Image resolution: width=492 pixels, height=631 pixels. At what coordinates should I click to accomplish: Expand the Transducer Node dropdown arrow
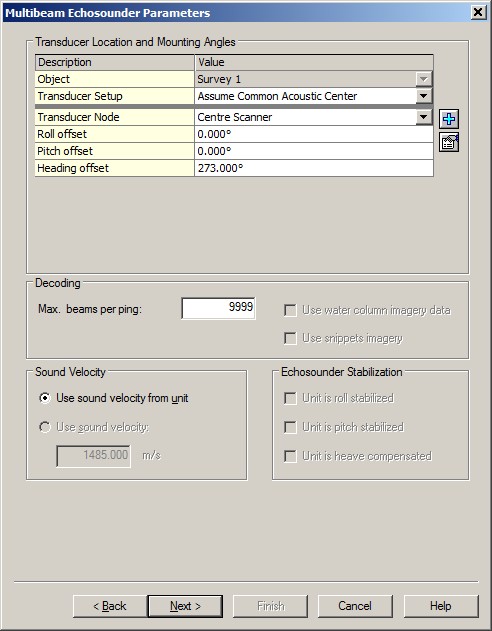coord(424,117)
